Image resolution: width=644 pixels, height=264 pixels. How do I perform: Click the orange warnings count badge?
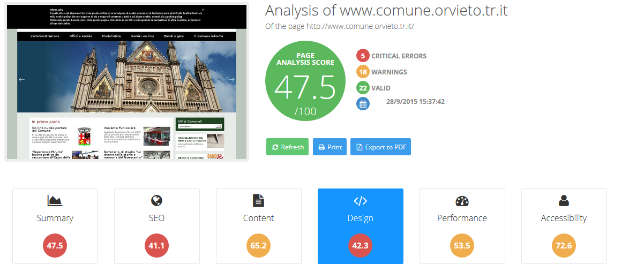click(x=363, y=72)
